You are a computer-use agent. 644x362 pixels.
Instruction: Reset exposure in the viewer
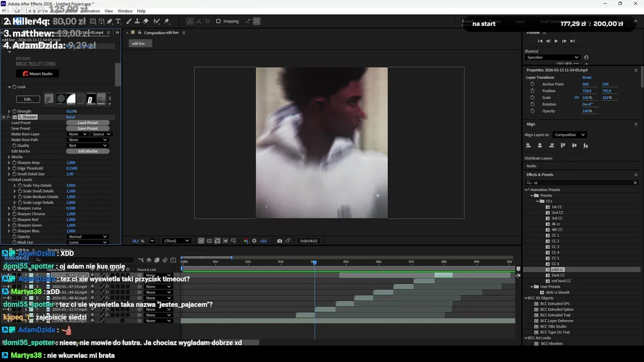[x=254, y=241]
